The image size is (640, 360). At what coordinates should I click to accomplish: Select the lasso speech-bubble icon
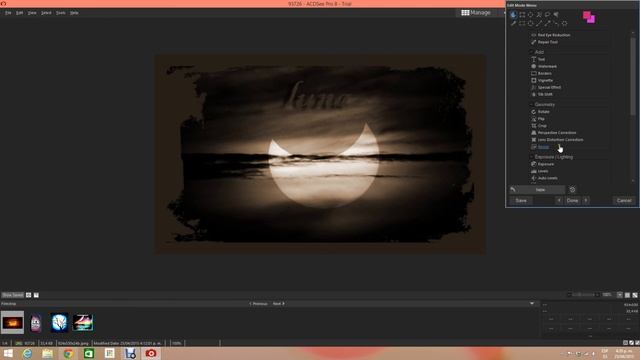click(548, 15)
